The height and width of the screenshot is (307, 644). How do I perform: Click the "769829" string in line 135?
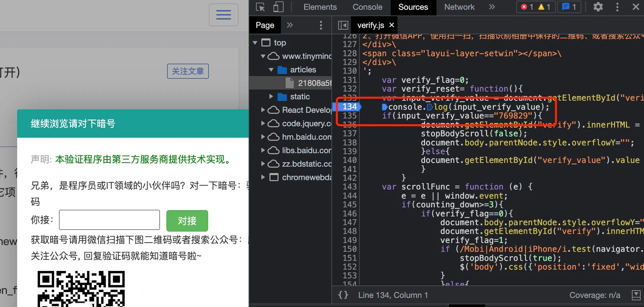click(513, 115)
